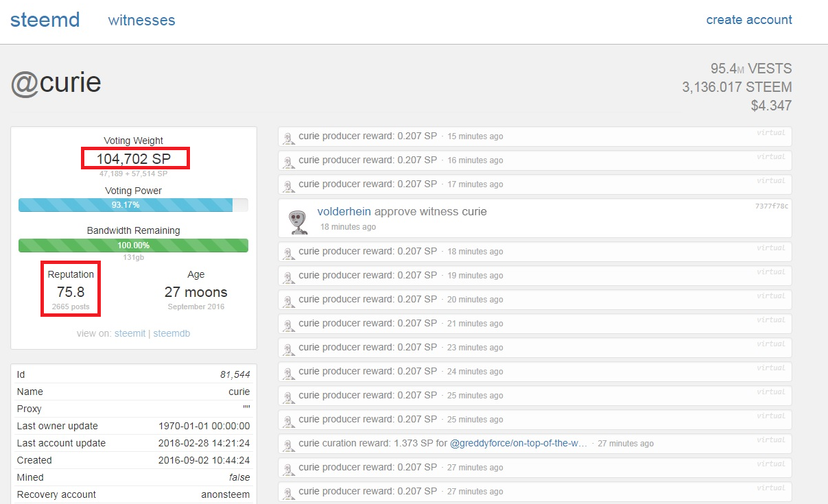Screen dimensions: 828x504
Task: Click the Name row value curie
Action: coord(239,392)
